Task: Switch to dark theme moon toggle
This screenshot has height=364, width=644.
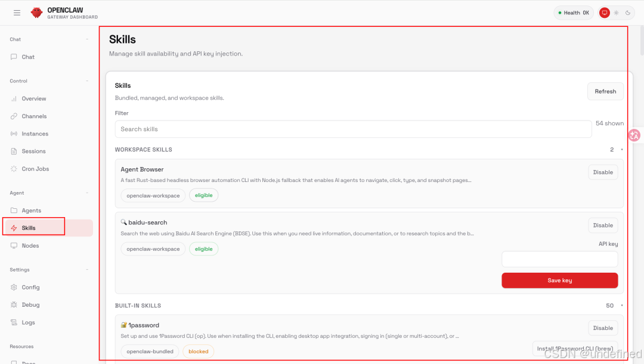Action: coord(627,13)
